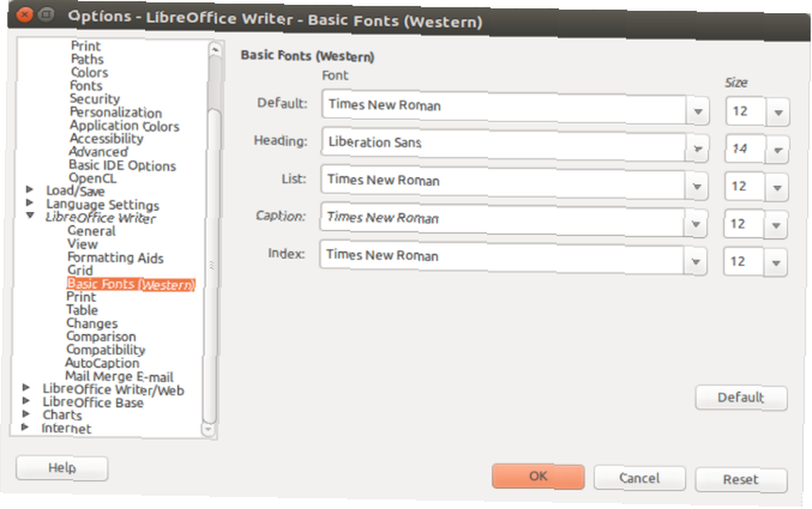Viewport: 812px width, 509px height.
Task: Click the Cancel button
Action: [640, 478]
